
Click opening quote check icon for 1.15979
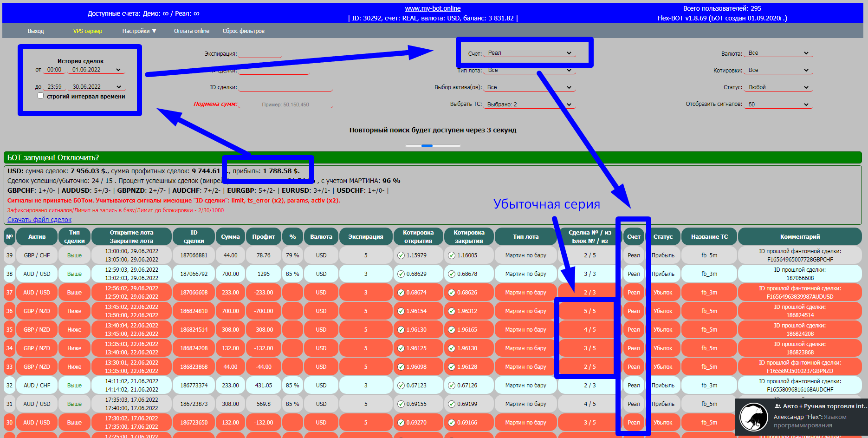pos(401,255)
